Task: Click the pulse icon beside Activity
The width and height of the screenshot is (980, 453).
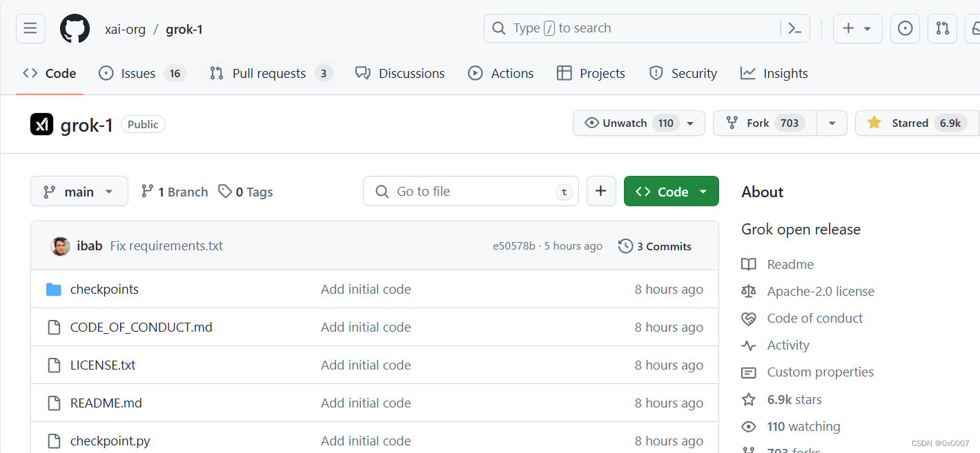Action: click(749, 345)
